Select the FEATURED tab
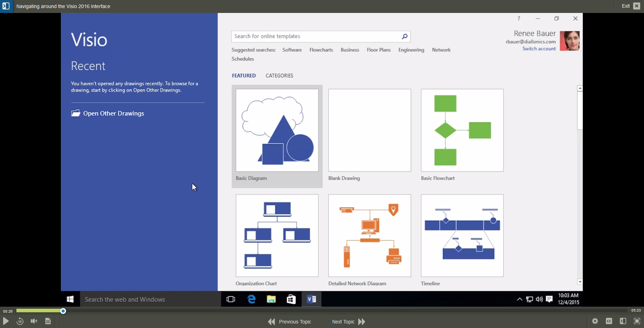This screenshot has width=644, height=328. click(244, 75)
